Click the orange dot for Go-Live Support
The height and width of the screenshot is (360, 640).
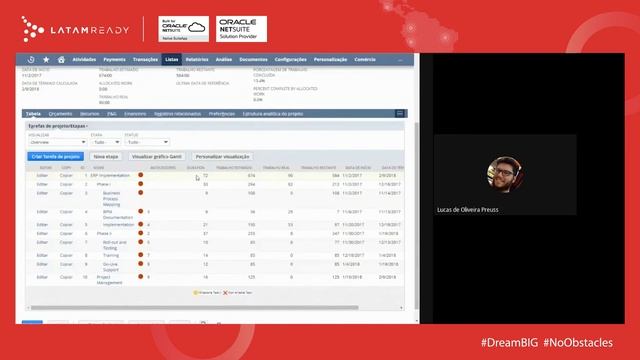(x=140, y=264)
